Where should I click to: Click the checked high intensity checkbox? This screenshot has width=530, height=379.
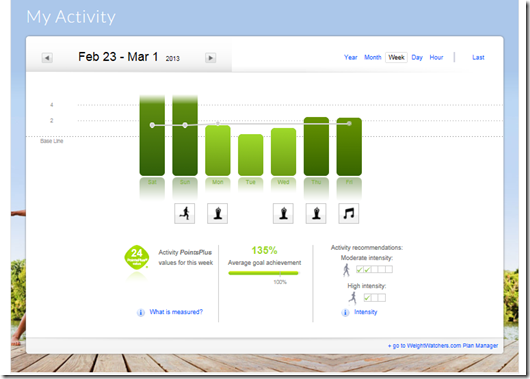click(x=367, y=298)
